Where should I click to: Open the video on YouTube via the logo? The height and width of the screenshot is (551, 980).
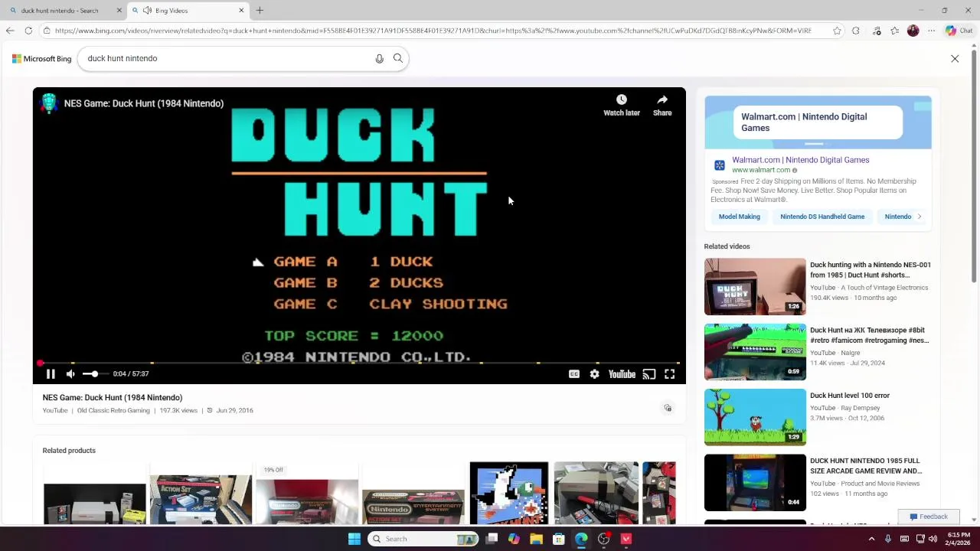622,374
